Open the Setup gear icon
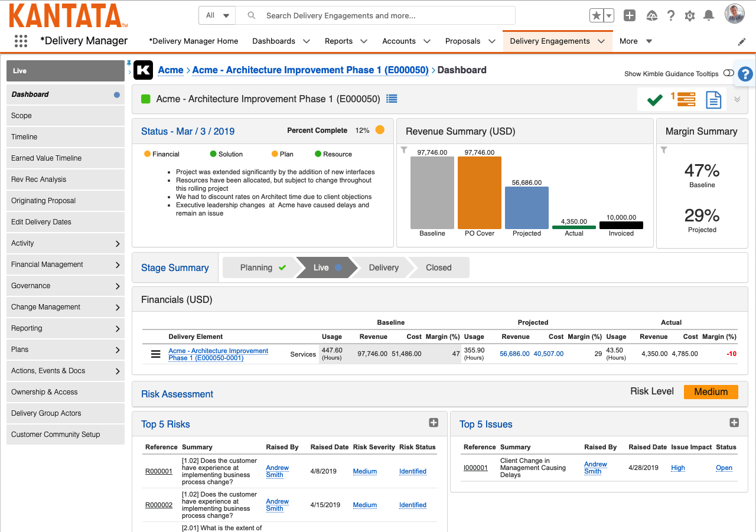 click(690, 16)
